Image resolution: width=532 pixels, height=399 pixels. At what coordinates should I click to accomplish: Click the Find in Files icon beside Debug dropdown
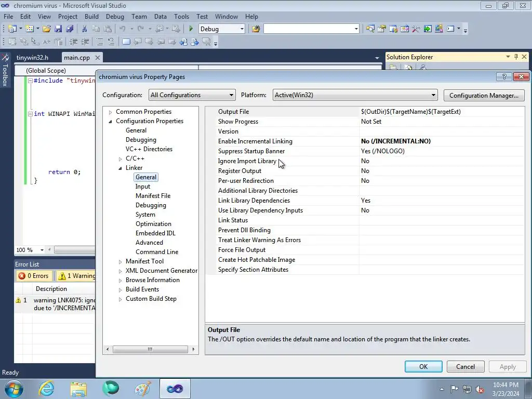(256, 29)
